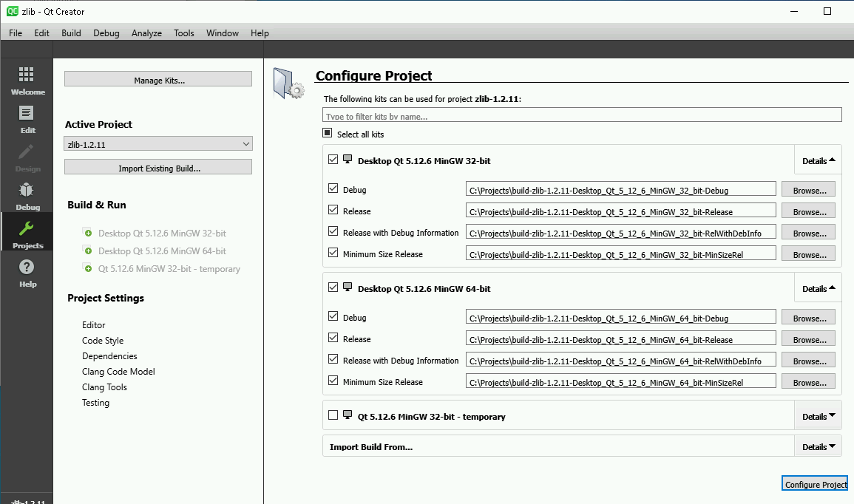Maximize the Qt Creator window
Image resolution: width=854 pixels, height=504 pixels.
[x=827, y=11]
